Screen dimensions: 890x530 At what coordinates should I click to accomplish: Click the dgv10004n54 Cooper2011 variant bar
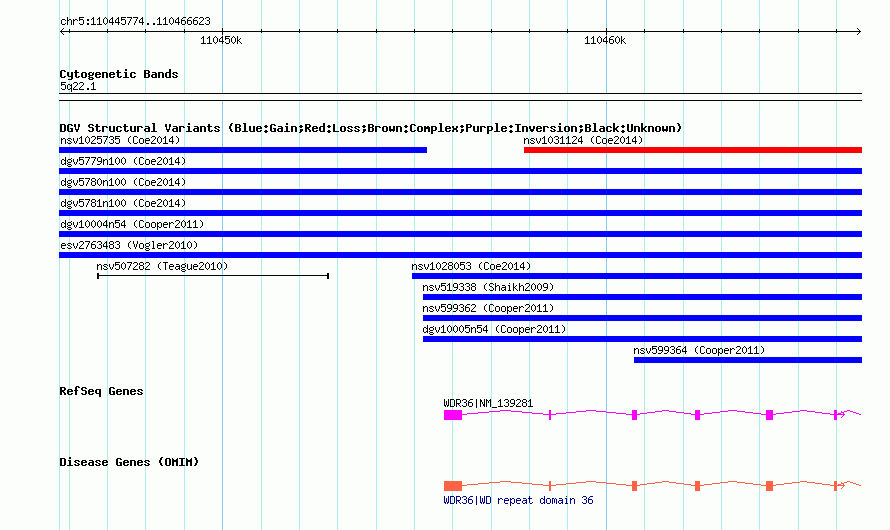pyautogui.click(x=460, y=234)
